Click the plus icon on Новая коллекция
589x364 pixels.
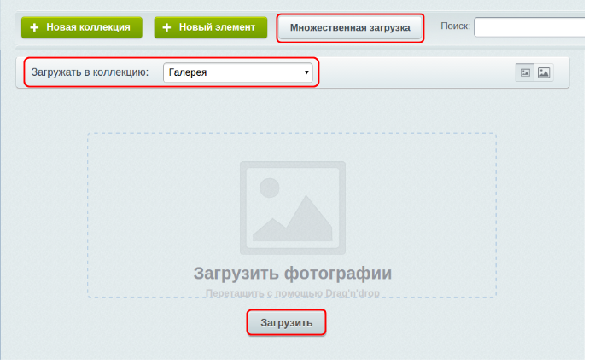35,27
